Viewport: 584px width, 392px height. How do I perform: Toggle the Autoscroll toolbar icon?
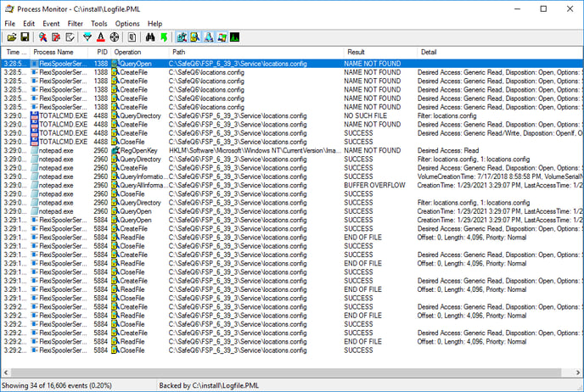(x=56, y=37)
